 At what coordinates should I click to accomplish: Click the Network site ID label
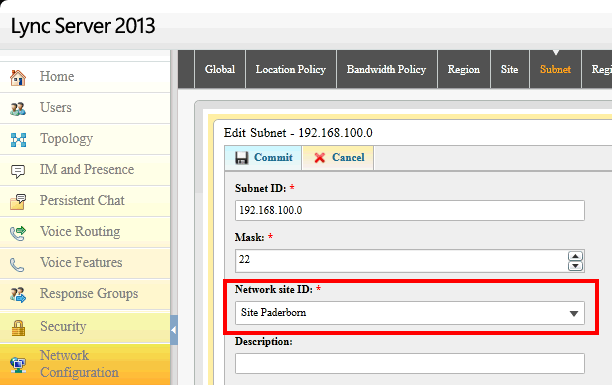(274, 289)
